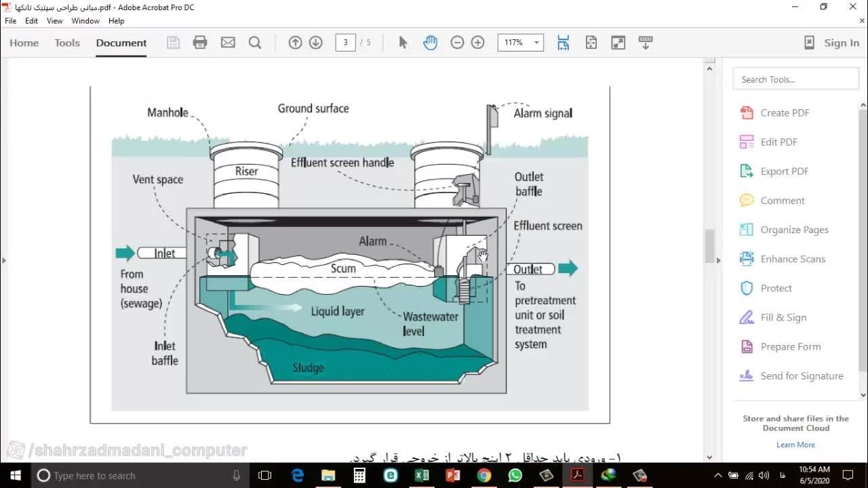The height and width of the screenshot is (488, 868).
Task: Zoom in with the plus icon
Action: tap(477, 43)
